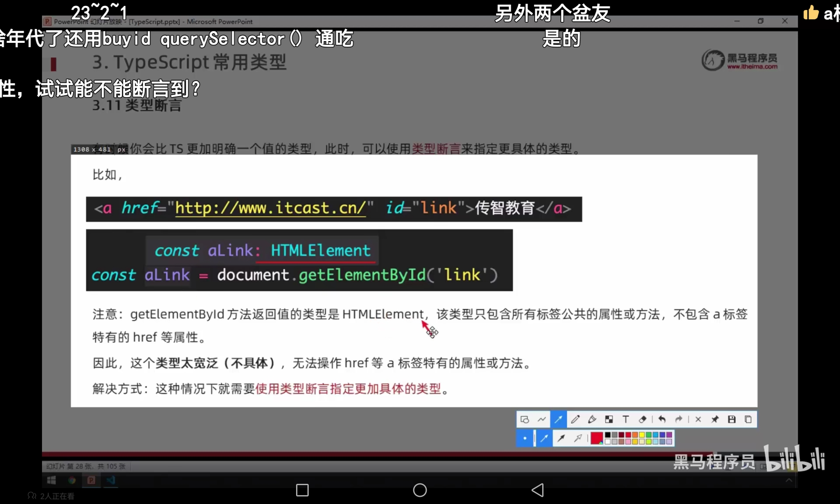Select the small dot line thickness
This screenshot has height=504, width=840.
tap(525, 438)
